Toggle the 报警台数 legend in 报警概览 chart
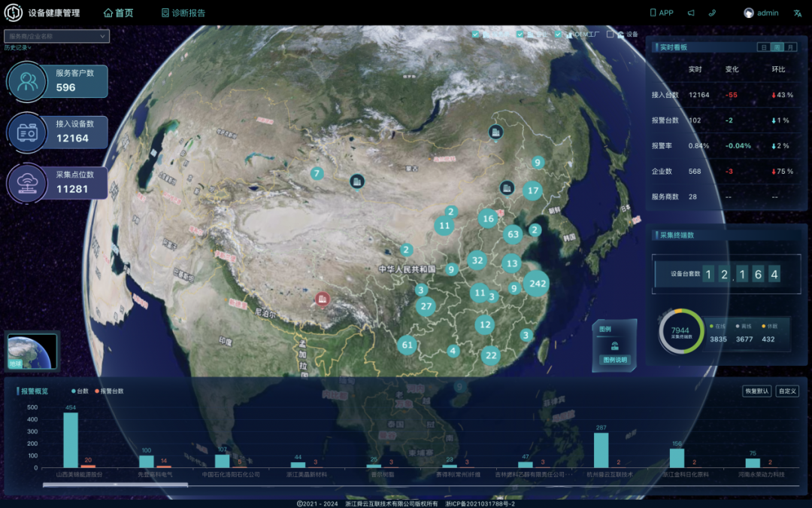812x508 pixels. (109, 391)
